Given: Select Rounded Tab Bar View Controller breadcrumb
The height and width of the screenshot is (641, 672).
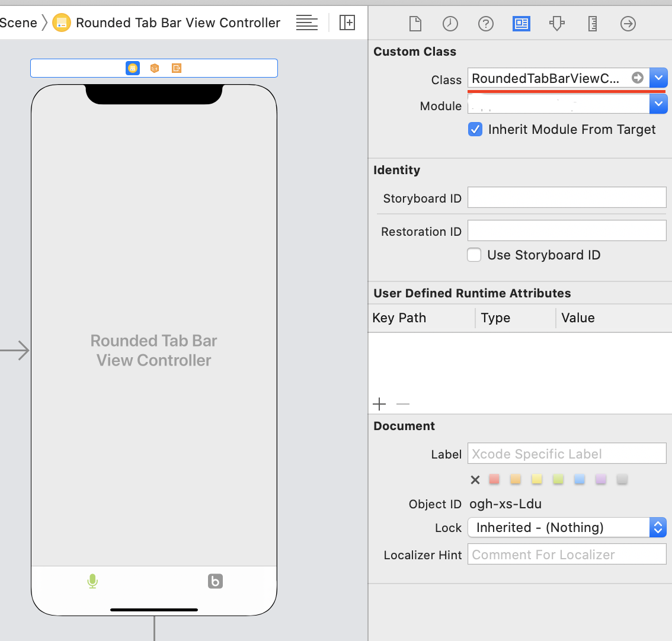Looking at the screenshot, I should 178,23.
